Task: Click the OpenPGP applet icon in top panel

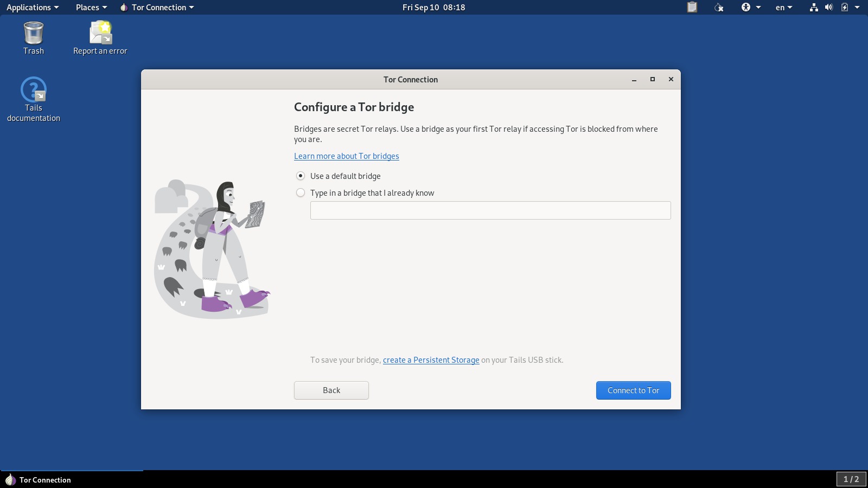Action: [719, 7]
